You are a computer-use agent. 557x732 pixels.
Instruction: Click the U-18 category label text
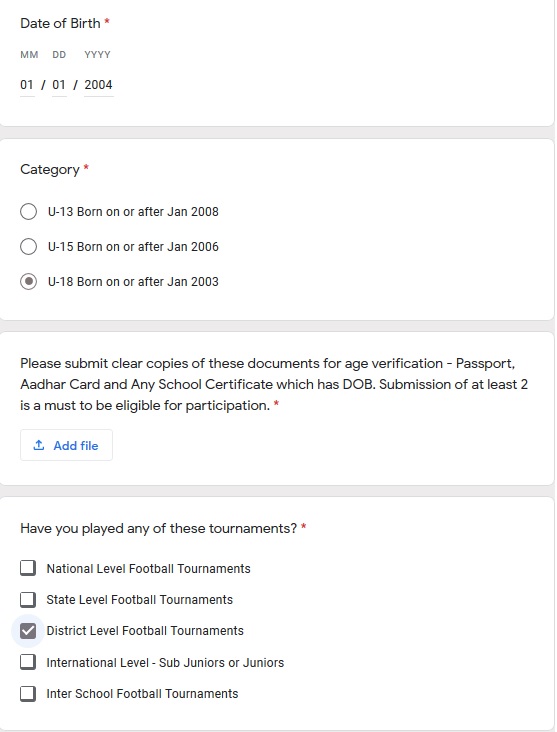[133, 282]
